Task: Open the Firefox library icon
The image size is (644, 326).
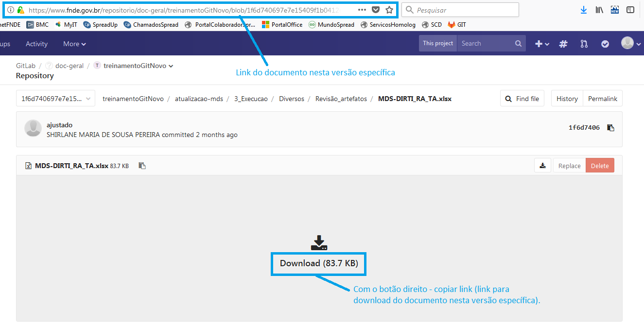Action: click(599, 9)
